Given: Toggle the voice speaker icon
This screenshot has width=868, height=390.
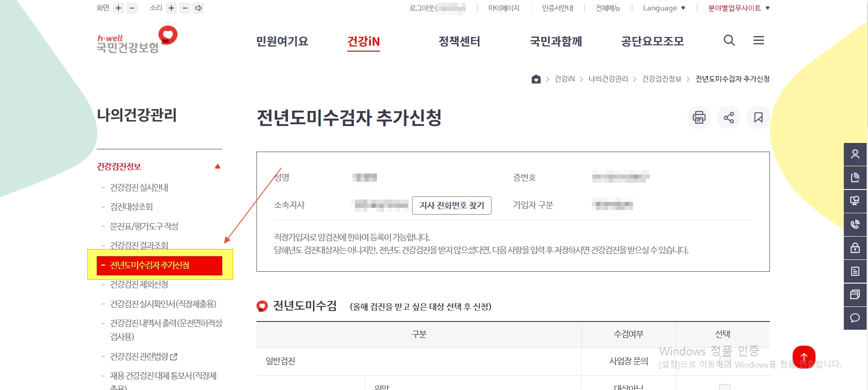Looking at the screenshot, I should tap(199, 8).
